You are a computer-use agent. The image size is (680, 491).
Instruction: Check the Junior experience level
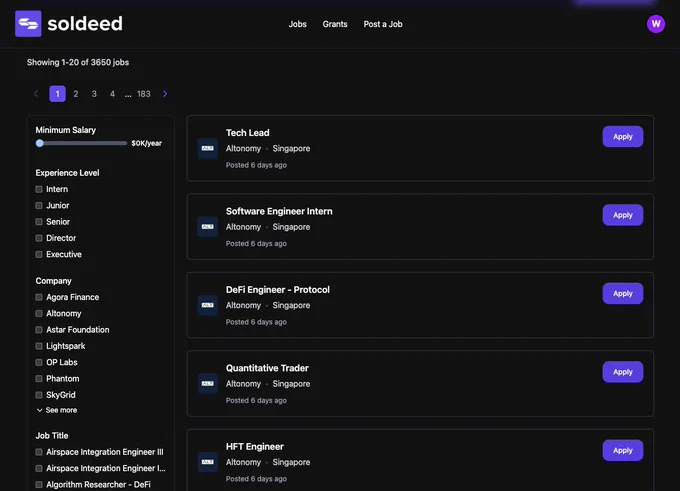tap(39, 206)
